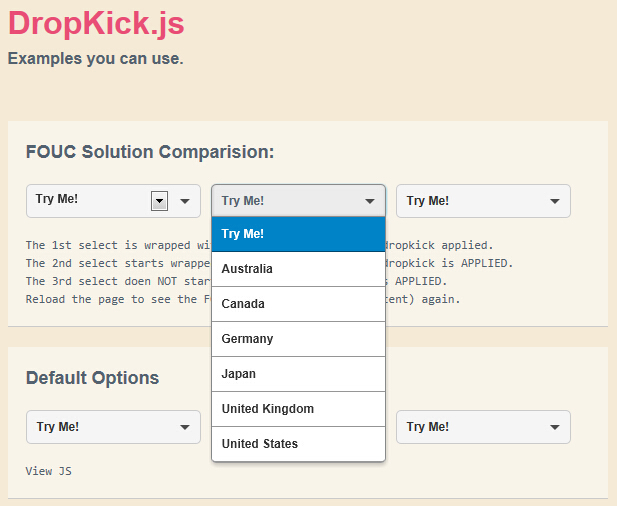
Task: Collapse the open middle 'Try Me!' dropdown
Action: point(298,201)
